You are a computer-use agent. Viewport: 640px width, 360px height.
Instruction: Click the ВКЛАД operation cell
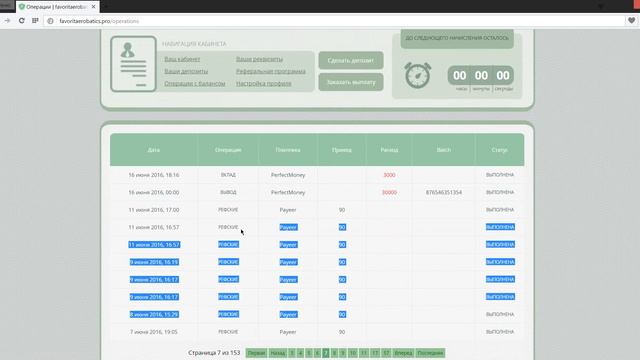tap(228, 175)
